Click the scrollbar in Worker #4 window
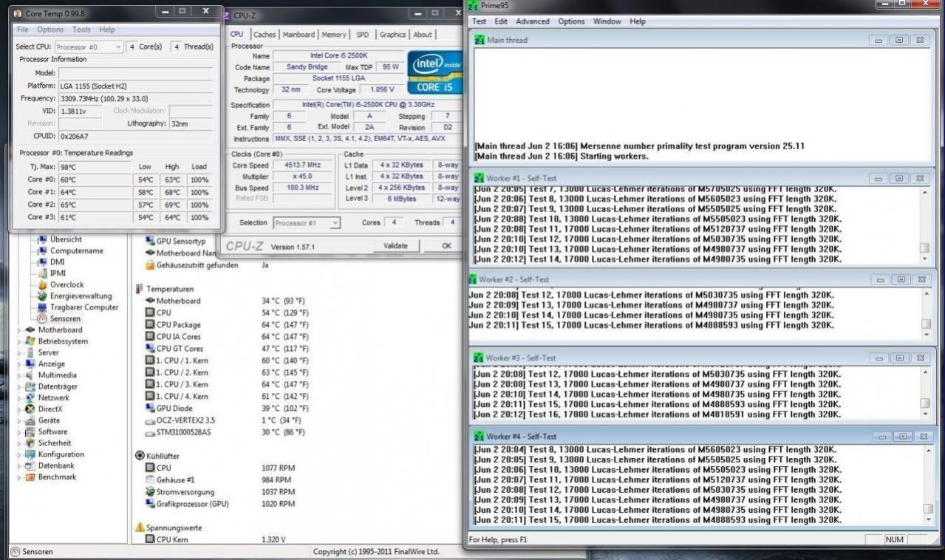Screen dimensions: 945x560 [x=927, y=485]
